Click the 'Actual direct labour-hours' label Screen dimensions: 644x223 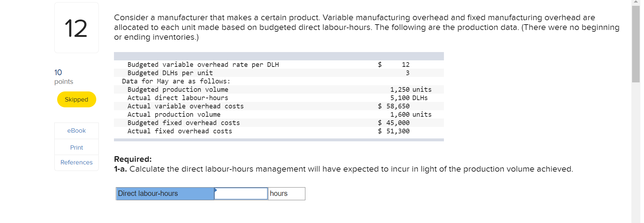click(x=178, y=98)
